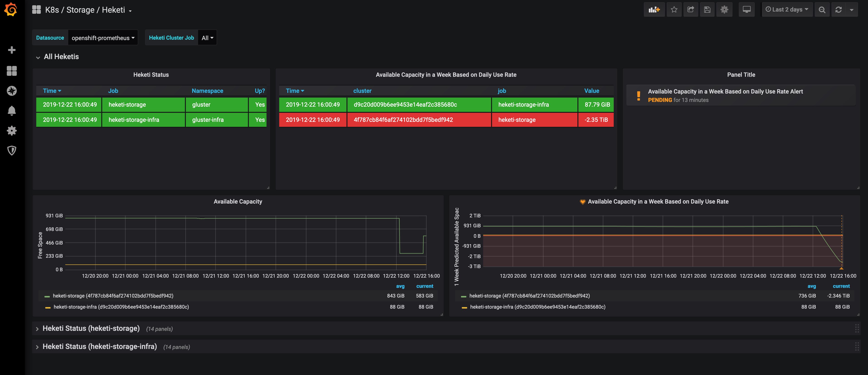Image resolution: width=868 pixels, height=375 pixels.
Task: Click the Add panel icon
Action: click(654, 10)
